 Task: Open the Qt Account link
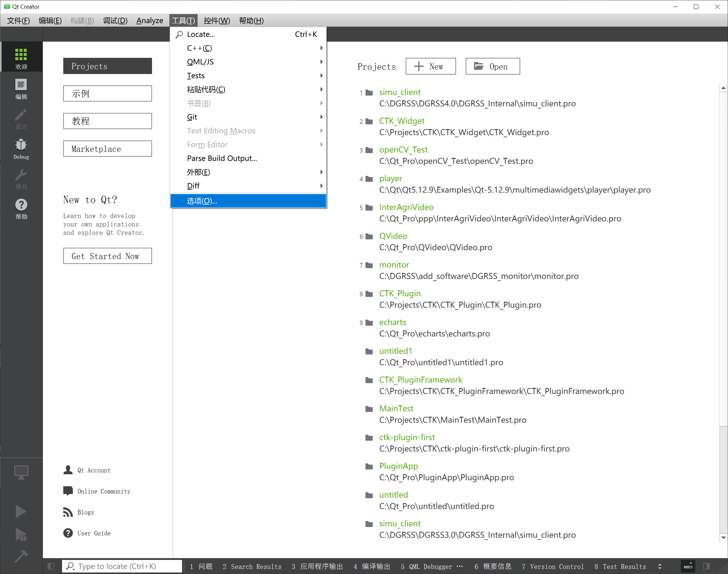coord(94,470)
